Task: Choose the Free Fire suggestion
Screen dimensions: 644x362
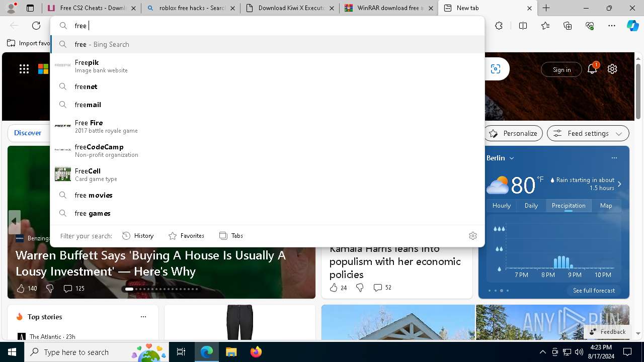Action: (267, 126)
